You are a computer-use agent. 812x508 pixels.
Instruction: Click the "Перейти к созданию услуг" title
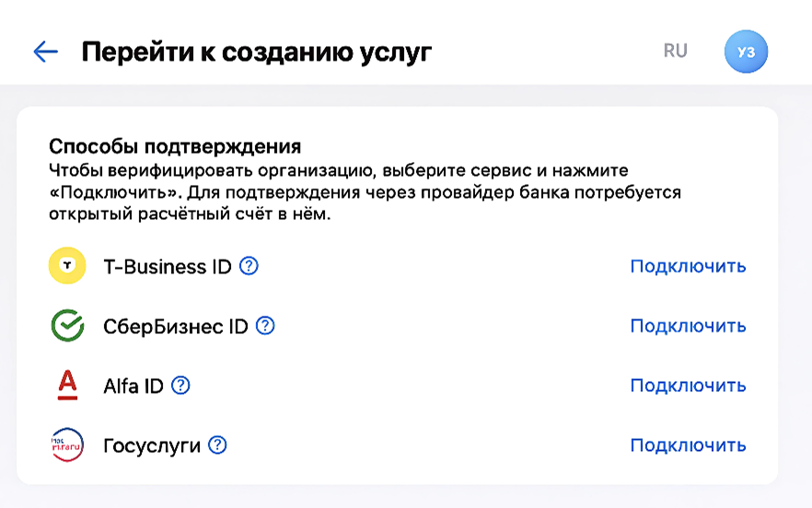click(x=256, y=52)
